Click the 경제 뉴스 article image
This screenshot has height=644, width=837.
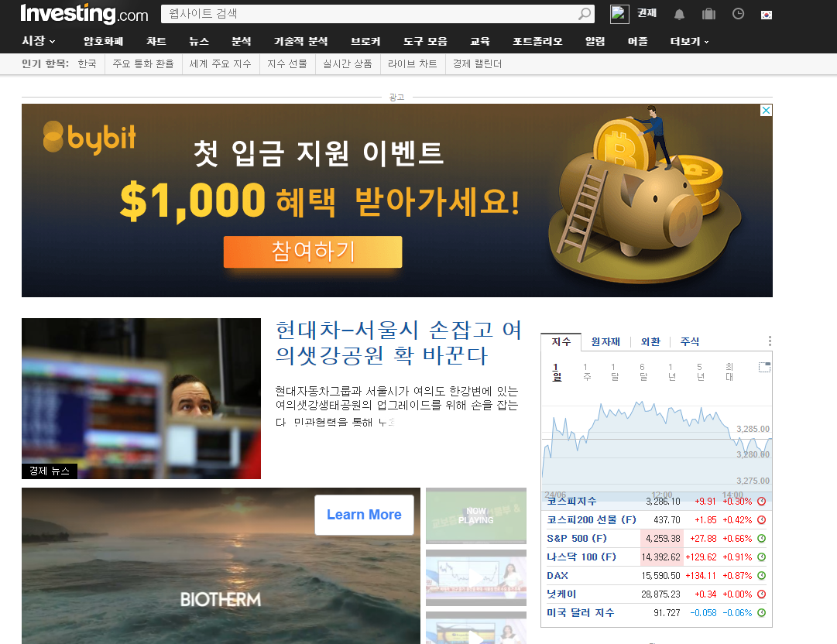coord(141,399)
